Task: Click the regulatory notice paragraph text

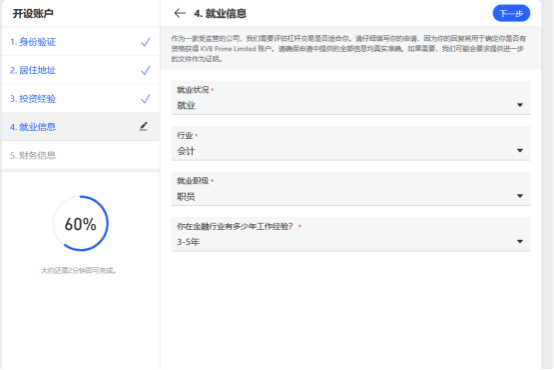Action: [x=348, y=48]
